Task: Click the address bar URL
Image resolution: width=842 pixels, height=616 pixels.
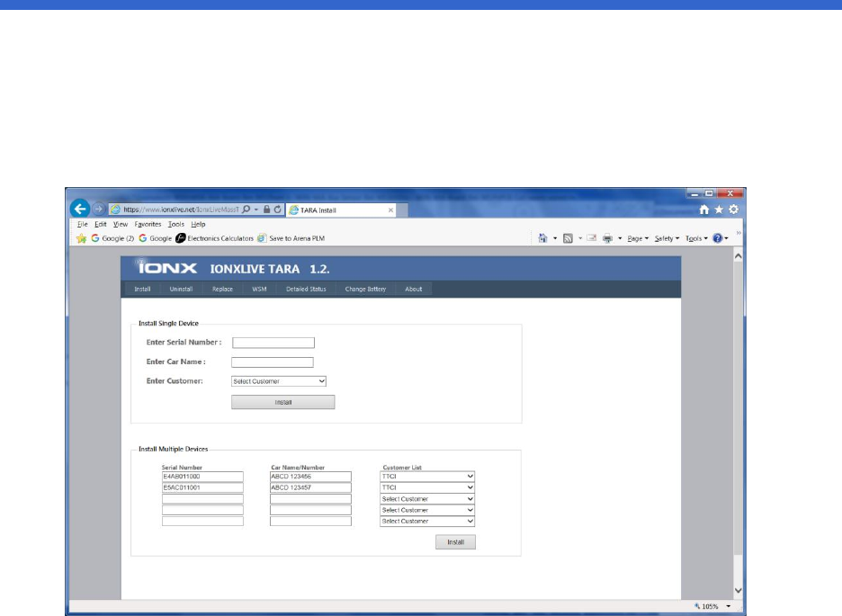Action: pos(181,210)
